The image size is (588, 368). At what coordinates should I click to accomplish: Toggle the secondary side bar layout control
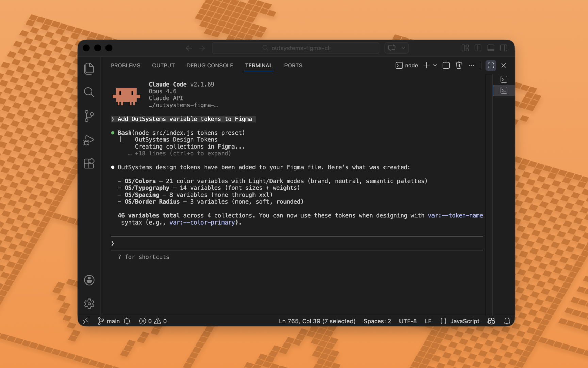[504, 48]
